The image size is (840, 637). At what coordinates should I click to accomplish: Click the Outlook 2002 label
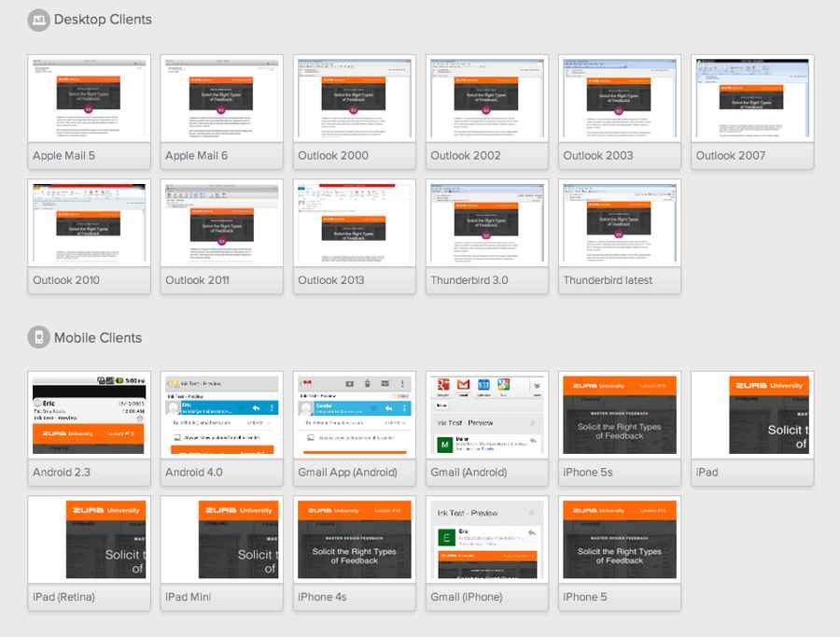click(466, 155)
